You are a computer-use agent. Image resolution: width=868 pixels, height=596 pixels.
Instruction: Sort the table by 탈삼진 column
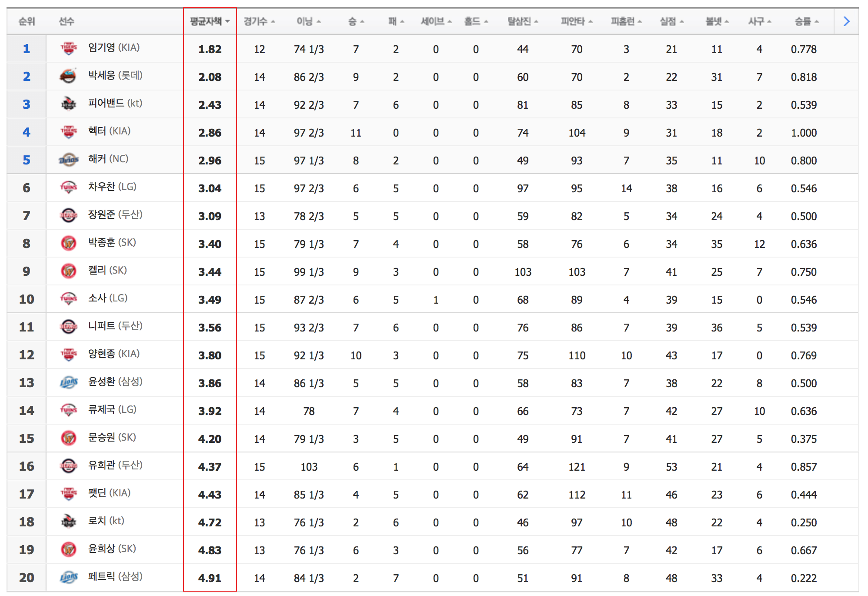[523, 21]
